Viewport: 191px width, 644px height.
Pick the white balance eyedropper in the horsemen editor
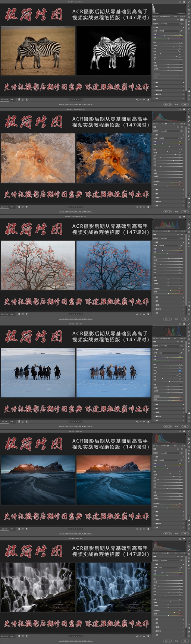click(x=182, y=353)
